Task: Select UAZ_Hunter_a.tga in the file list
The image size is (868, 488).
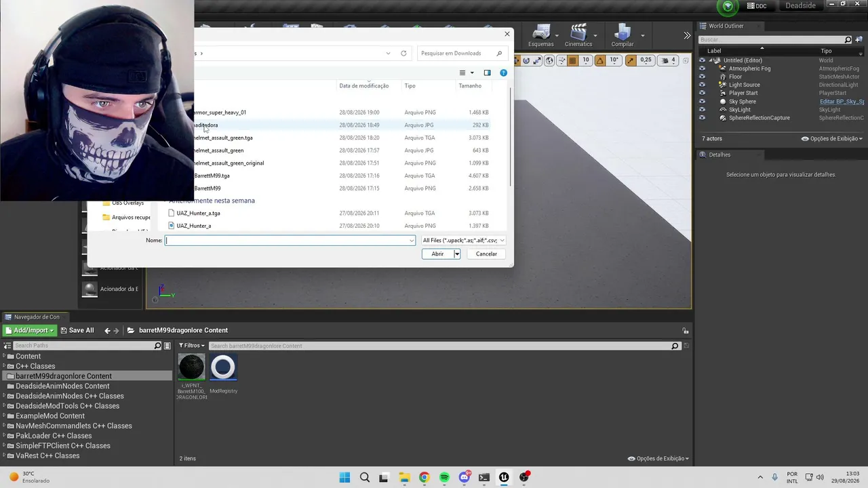Action: [198, 213]
